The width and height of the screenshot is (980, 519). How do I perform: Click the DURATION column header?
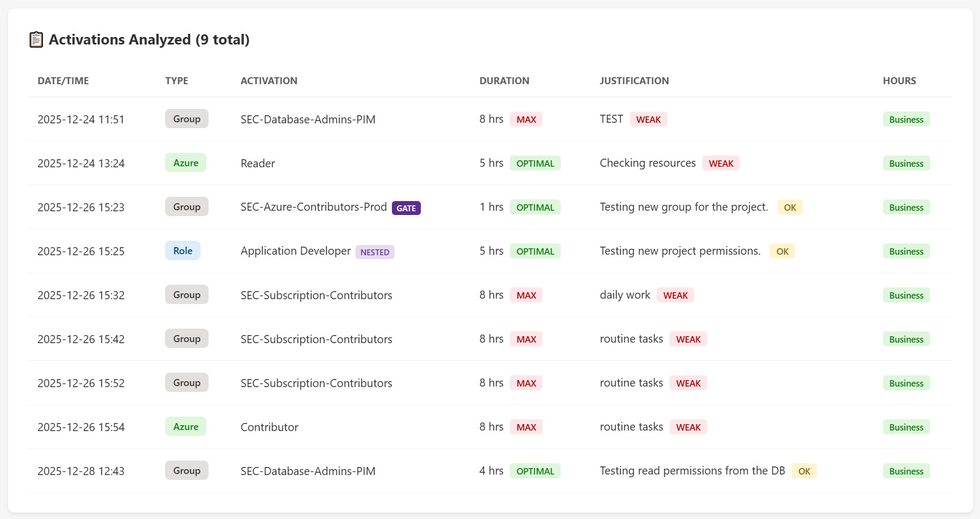click(504, 81)
